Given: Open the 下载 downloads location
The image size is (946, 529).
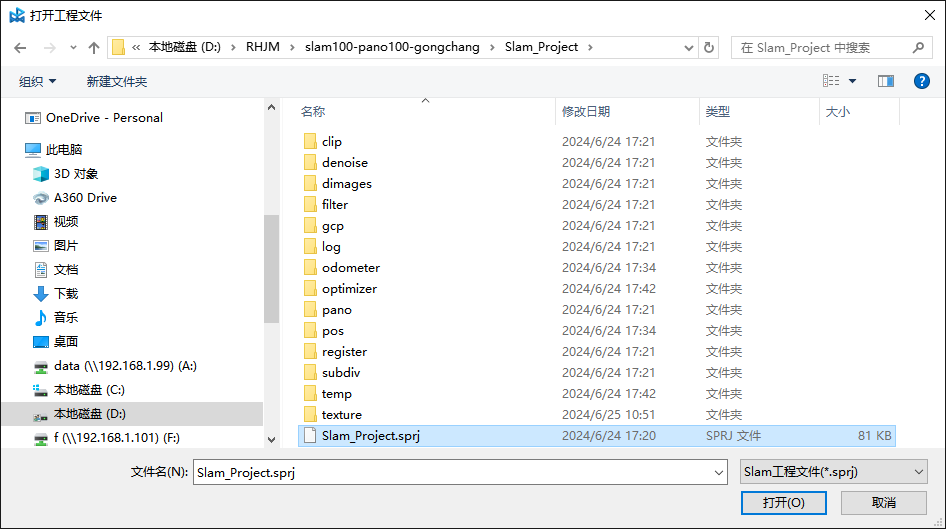Looking at the screenshot, I should (66, 294).
